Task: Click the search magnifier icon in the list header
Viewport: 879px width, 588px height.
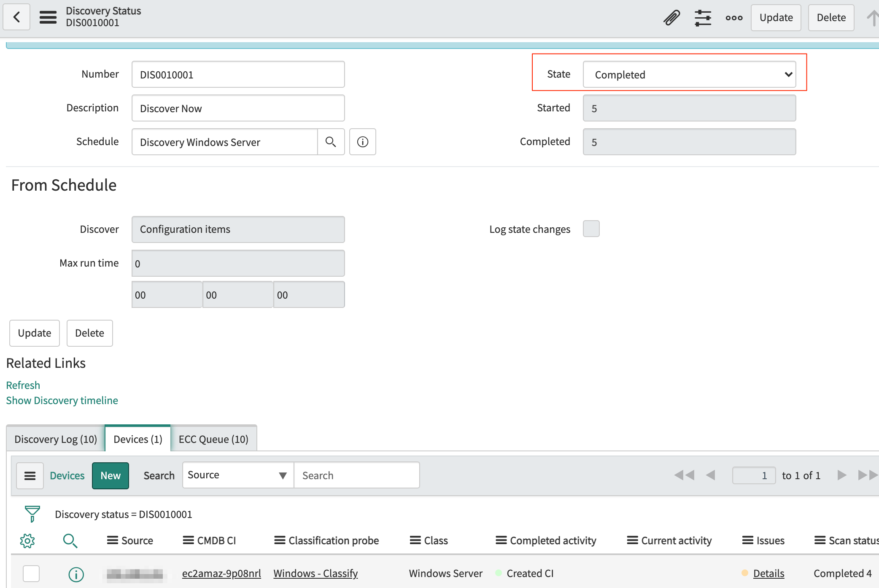Action: pos(70,540)
